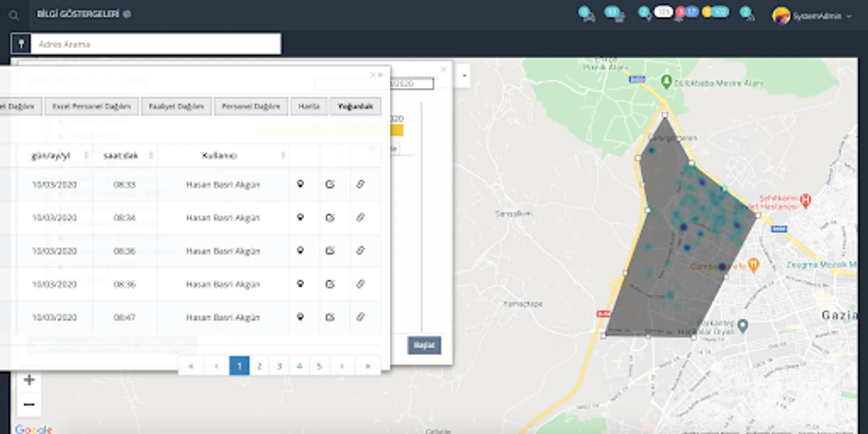Click the link icon in 08:34 row
The width and height of the screenshot is (868, 434).
(360, 217)
